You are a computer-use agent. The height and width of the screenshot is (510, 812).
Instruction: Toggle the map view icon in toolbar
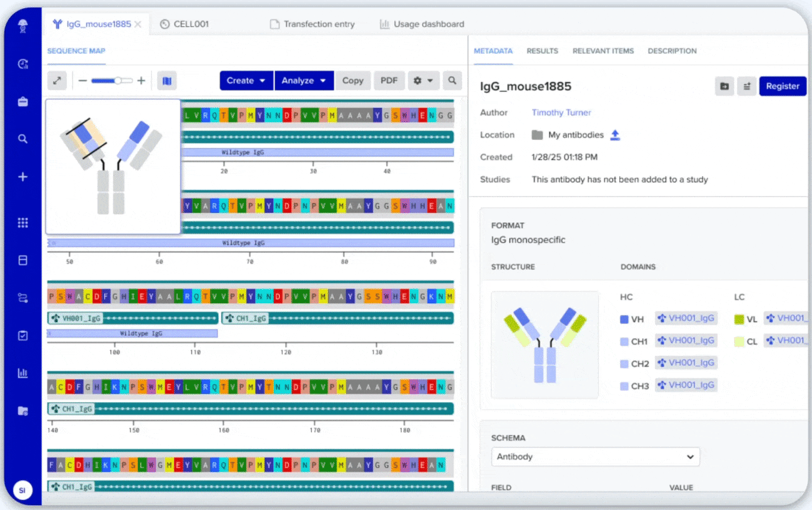coord(167,81)
